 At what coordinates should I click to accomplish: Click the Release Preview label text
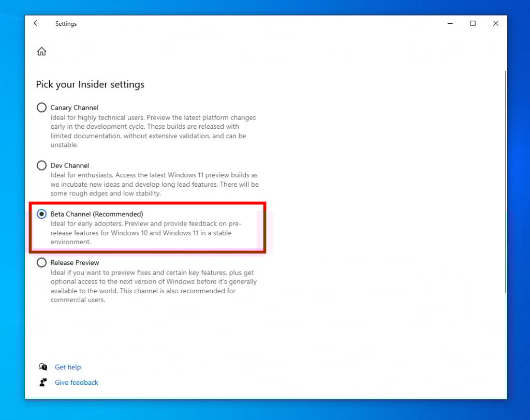pos(75,263)
